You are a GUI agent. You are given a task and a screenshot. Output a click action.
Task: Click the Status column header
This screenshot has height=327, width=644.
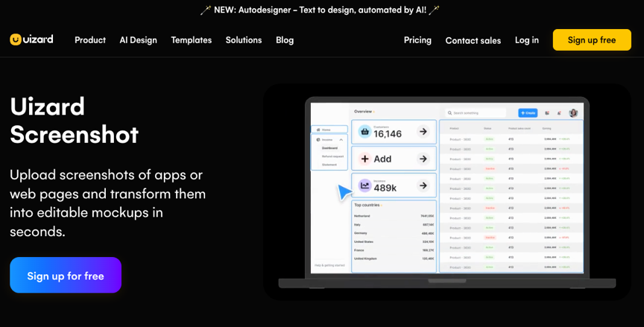pos(487,128)
